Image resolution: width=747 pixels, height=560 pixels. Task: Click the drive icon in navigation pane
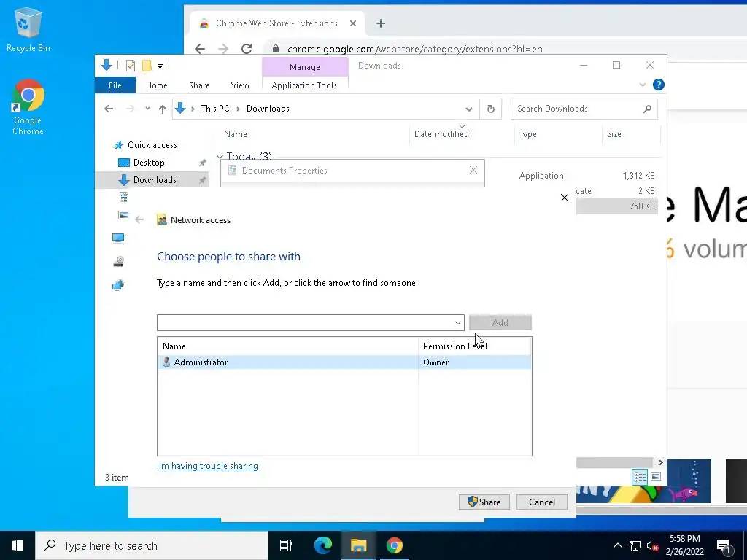coord(119,262)
